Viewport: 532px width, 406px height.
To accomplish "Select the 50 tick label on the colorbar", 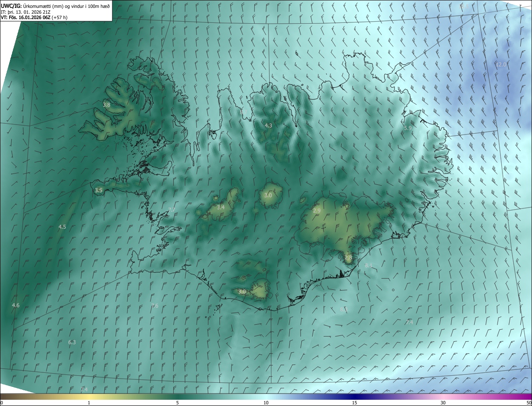I will 529,403.
